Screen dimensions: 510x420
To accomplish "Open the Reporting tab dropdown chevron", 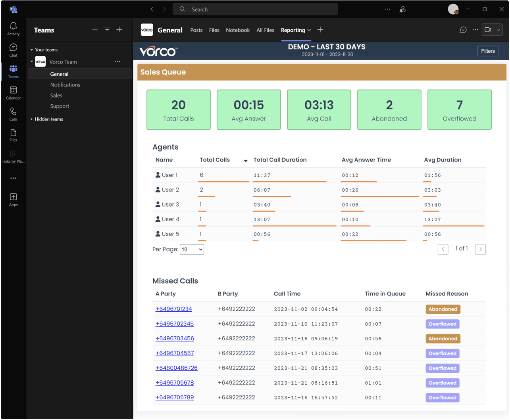I will 309,30.
